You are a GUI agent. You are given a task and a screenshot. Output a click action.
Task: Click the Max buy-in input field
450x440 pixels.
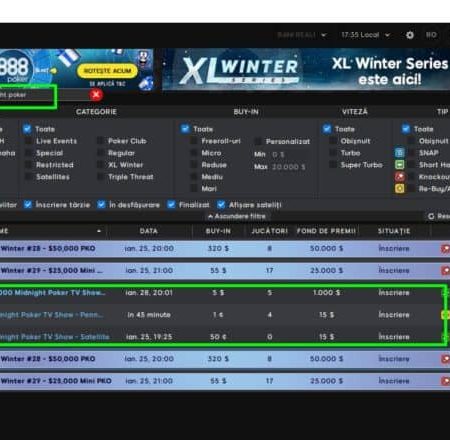pyautogui.click(x=289, y=167)
